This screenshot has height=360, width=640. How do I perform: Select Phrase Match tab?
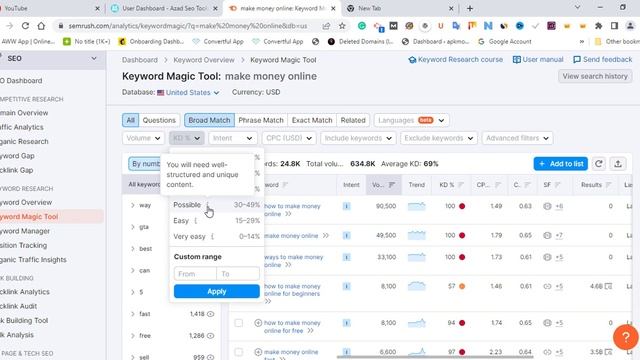[x=261, y=120]
